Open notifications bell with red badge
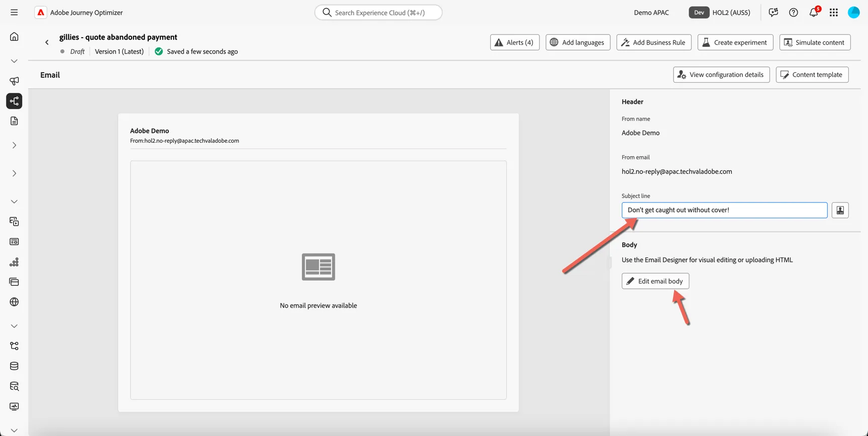The image size is (868, 436). [x=814, y=12]
